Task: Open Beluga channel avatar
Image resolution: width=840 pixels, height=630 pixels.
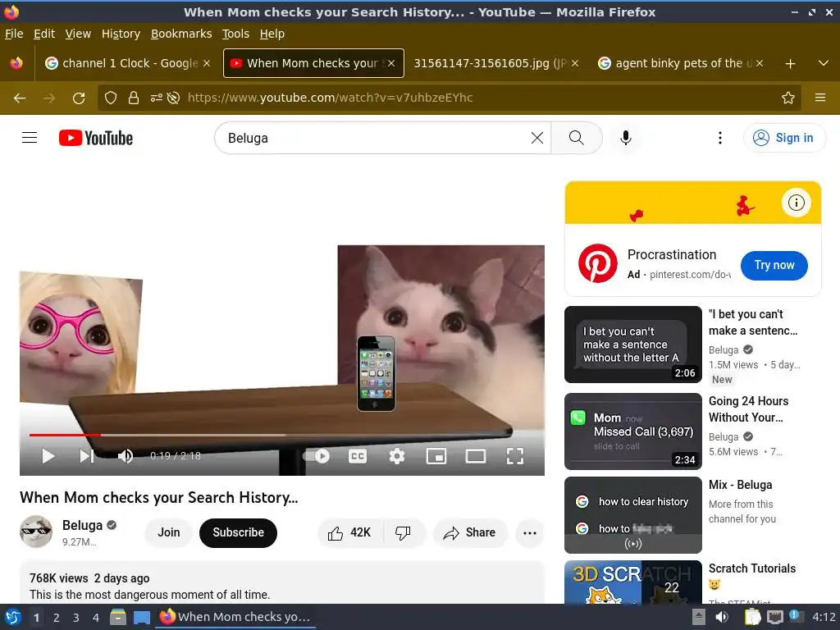Action: click(36, 532)
